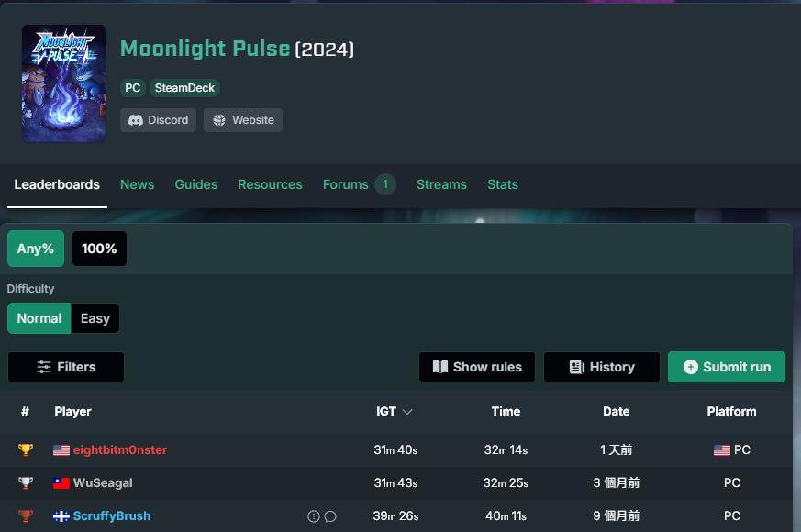The image size is (801, 532).
Task: Open the Discord server link
Action: point(159,120)
